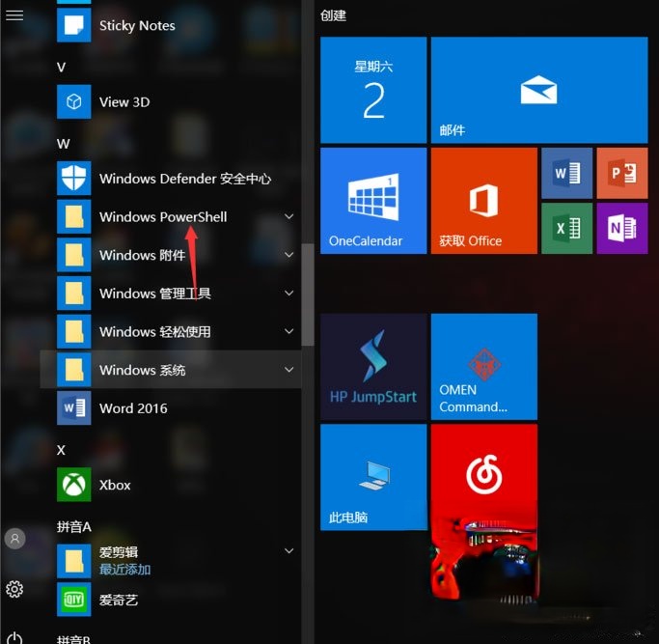Click the 'Sticky Notes' app label
This screenshot has height=644, width=659.
click(137, 26)
